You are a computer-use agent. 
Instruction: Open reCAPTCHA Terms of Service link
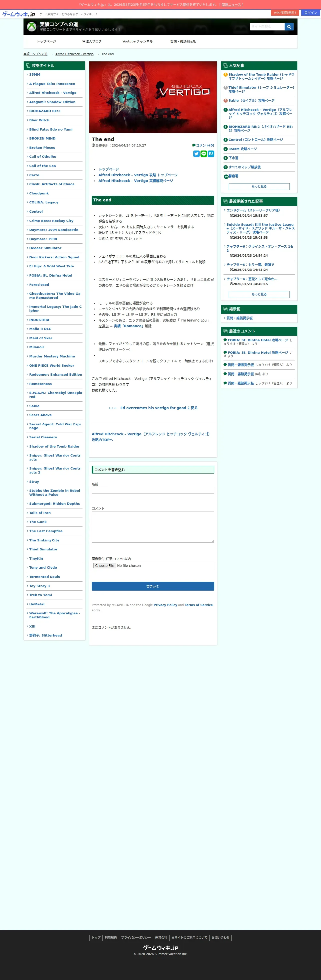click(198, 605)
